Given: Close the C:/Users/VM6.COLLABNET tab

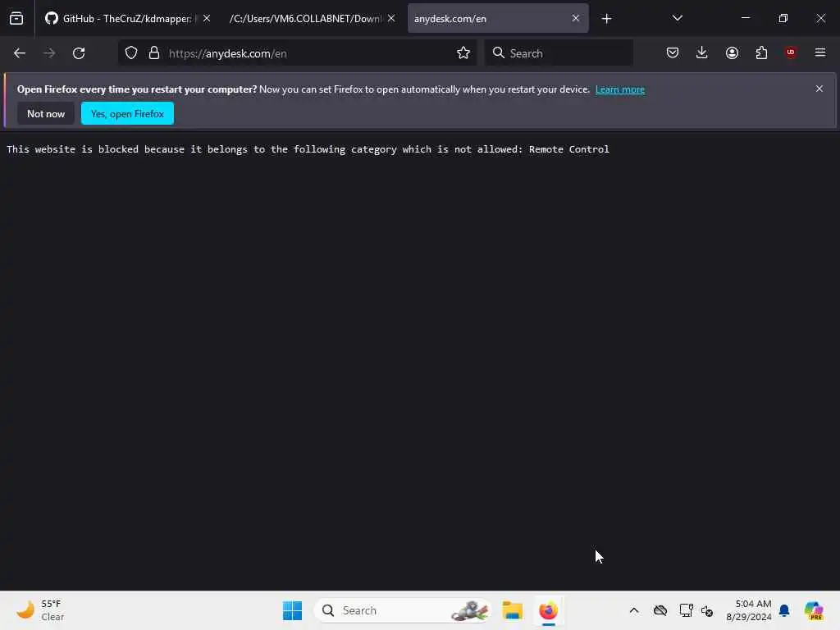Looking at the screenshot, I should tap(391, 18).
